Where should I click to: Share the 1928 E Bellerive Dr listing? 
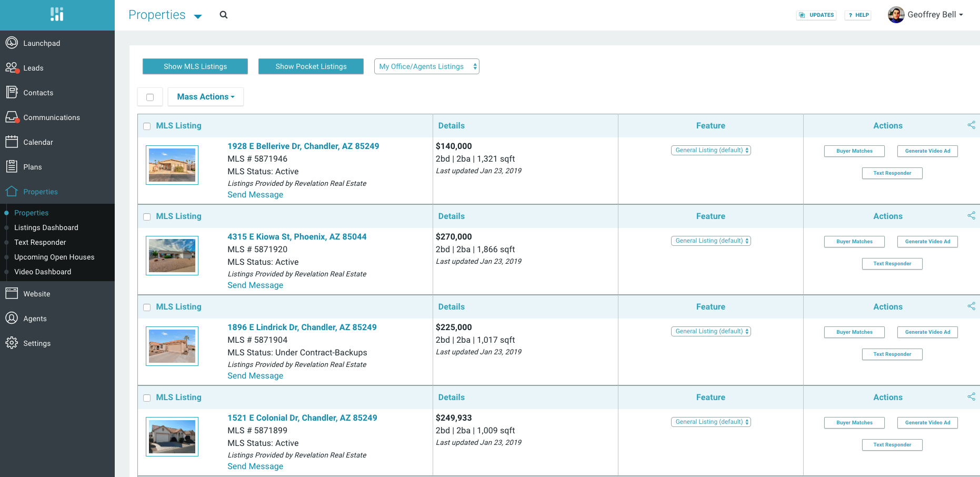[x=971, y=125]
